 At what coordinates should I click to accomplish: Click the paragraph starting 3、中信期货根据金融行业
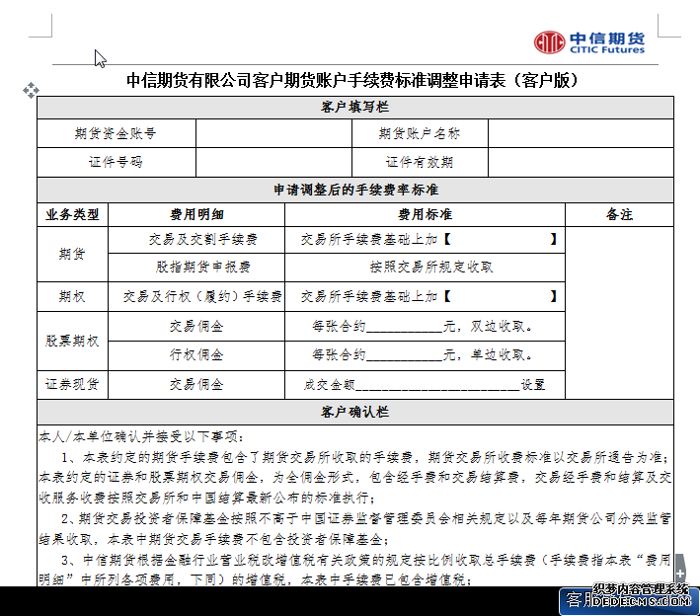point(355,570)
